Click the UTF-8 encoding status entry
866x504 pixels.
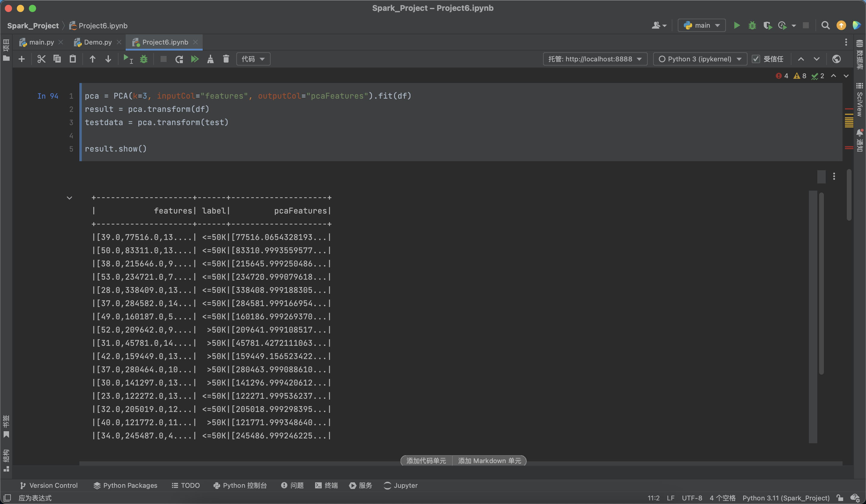692,498
